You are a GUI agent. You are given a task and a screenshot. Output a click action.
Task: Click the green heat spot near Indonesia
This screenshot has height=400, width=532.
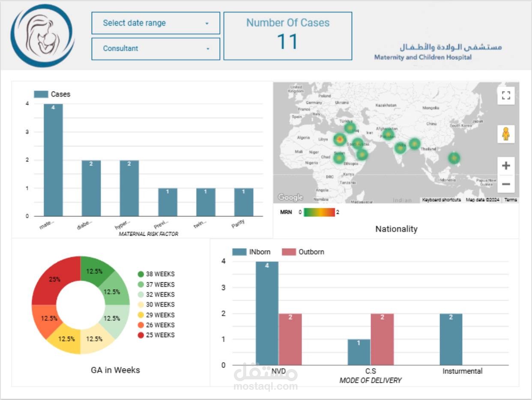[x=454, y=158]
